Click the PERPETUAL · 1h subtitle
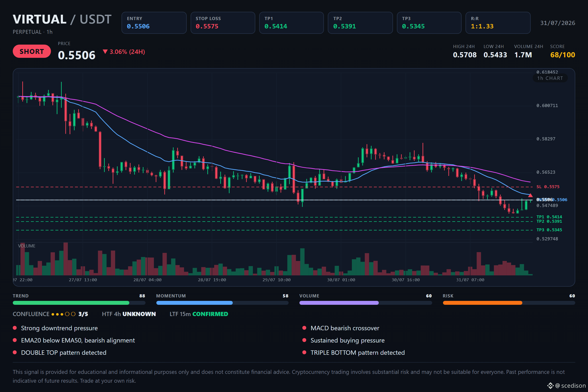The width and height of the screenshot is (588, 392). tap(33, 32)
